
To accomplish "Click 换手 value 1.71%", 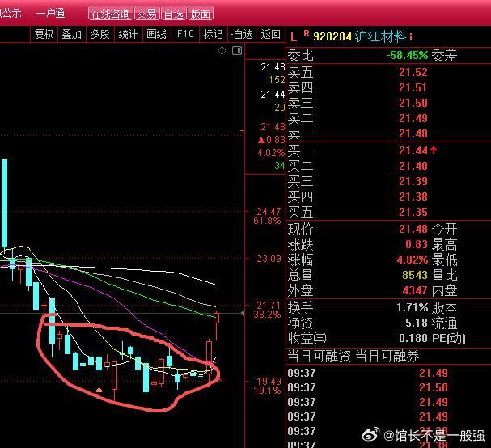I will [412, 307].
